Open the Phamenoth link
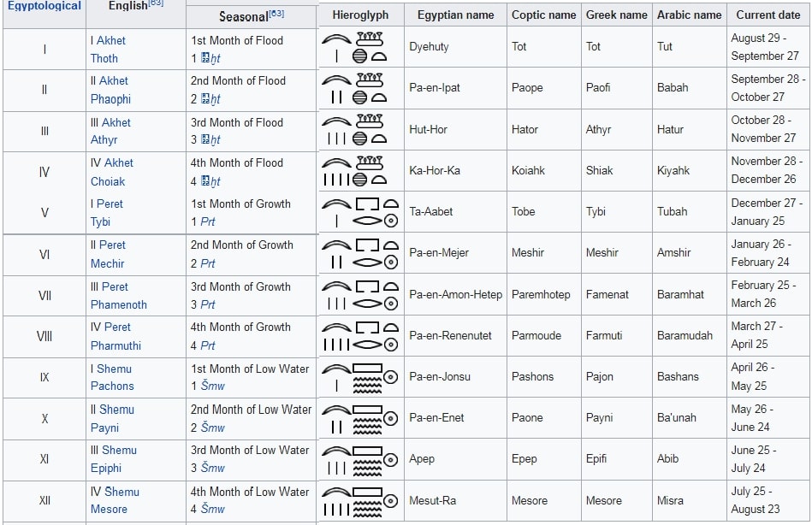 pos(119,304)
